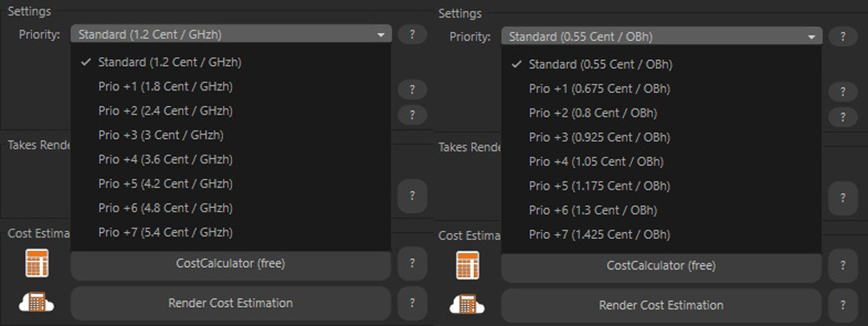The height and width of the screenshot is (326, 868).
Task: Click the cloud calculator icon in the OBh panel
Action: pos(467,305)
